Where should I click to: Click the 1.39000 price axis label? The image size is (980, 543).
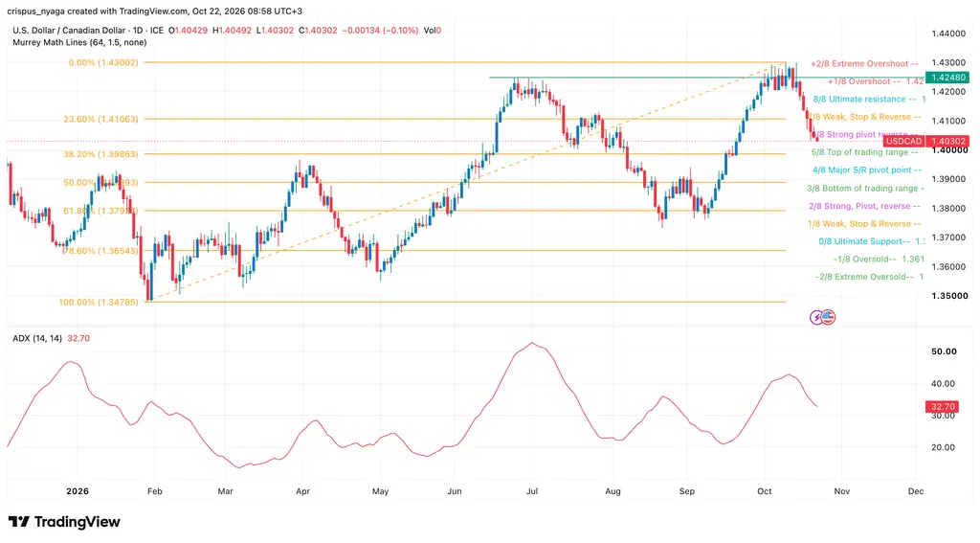point(948,179)
